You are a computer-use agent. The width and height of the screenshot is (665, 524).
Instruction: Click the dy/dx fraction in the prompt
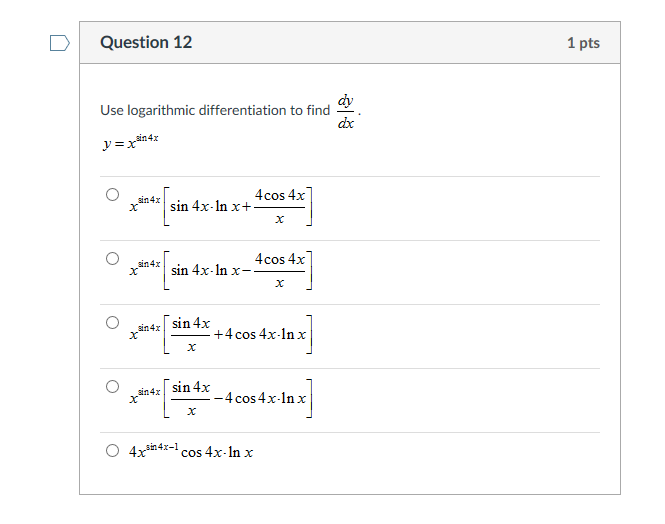[345, 112]
